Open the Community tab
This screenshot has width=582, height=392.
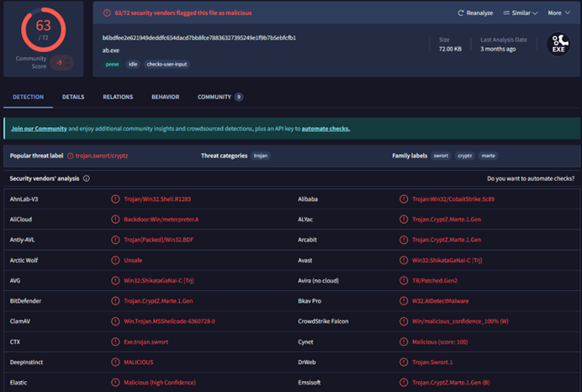220,97
